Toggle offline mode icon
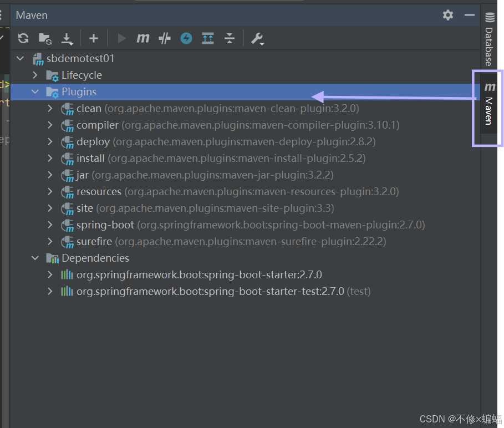The image size is (504, 428). click(165, 38)
